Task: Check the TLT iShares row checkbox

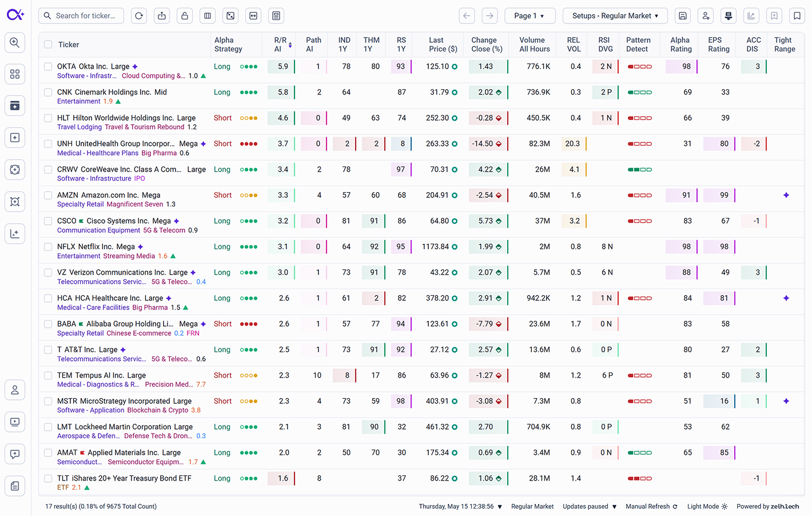Action: click(x=48, y=478)
